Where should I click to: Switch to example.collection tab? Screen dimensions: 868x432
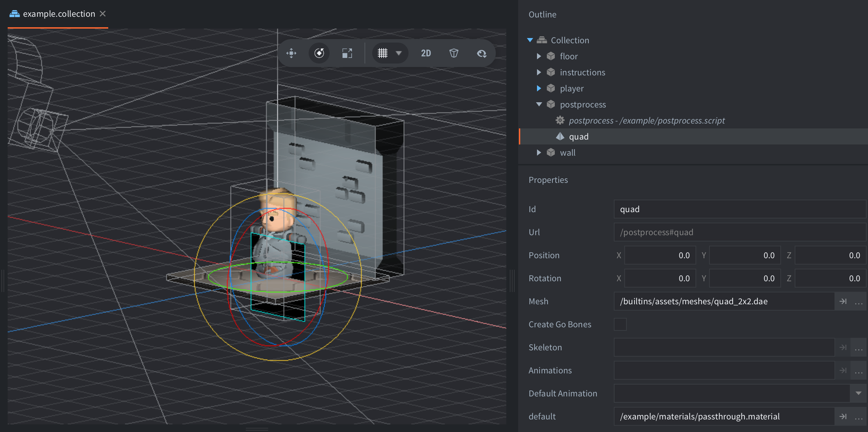coord(59,14)
